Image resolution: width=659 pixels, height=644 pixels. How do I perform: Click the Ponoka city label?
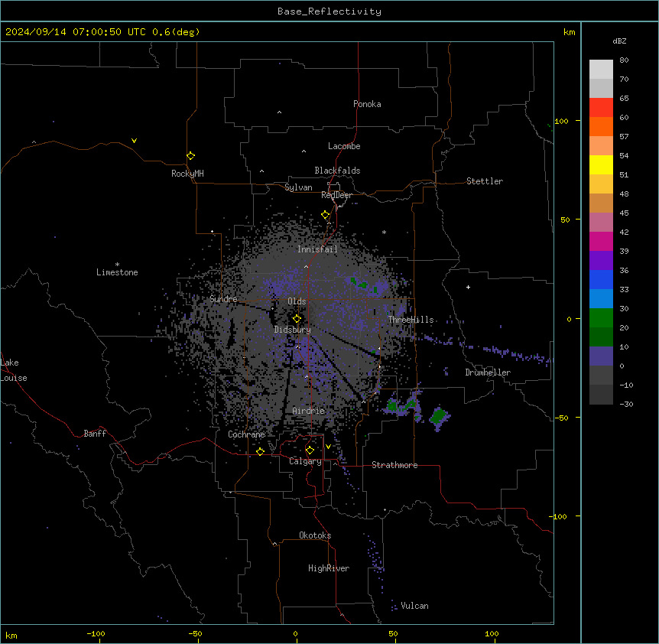367,104
